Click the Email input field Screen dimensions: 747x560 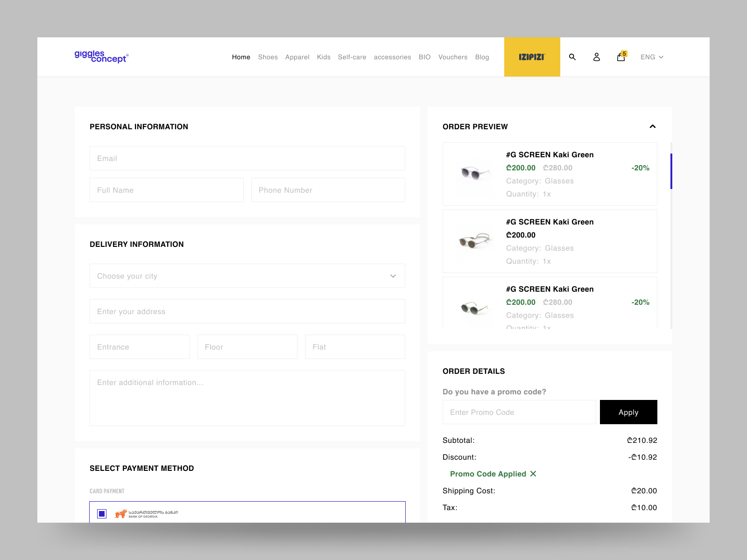[247, 158]
